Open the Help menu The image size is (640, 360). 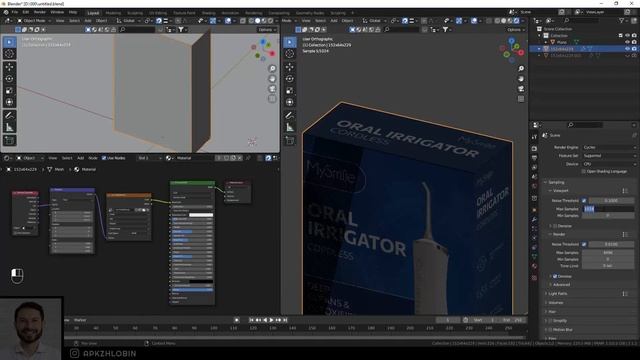(73, 12)
